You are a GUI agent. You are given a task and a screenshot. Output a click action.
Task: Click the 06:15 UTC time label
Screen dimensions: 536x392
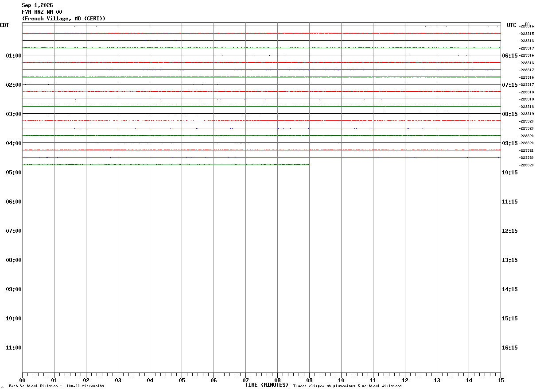click(x=510, y=56)
